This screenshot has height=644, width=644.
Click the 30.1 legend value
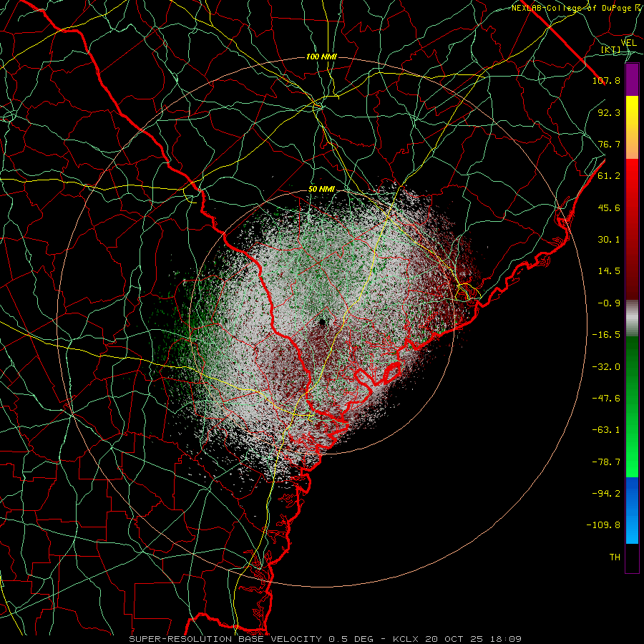coord(609,240)
